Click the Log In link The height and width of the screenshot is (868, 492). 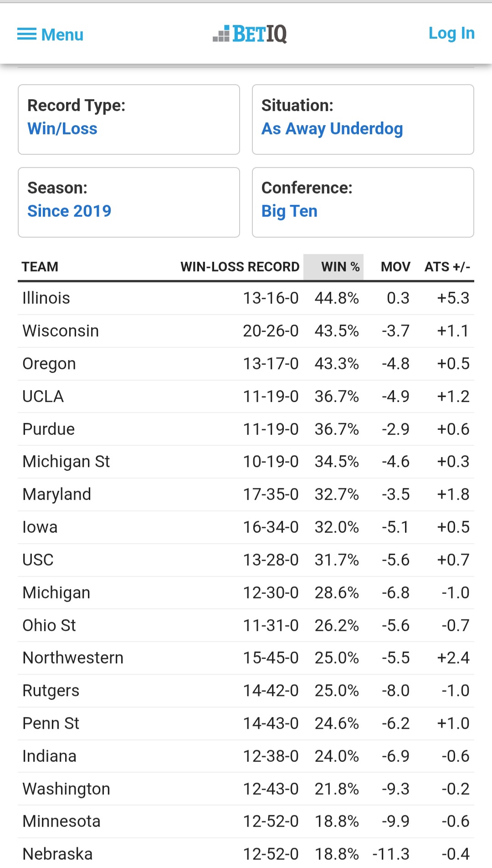click(x=451, y=33)
